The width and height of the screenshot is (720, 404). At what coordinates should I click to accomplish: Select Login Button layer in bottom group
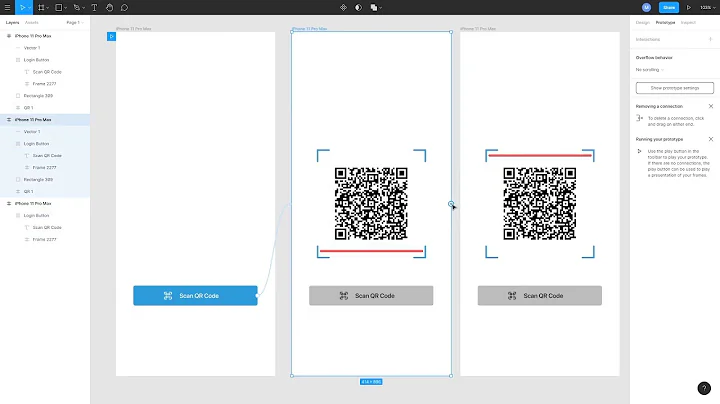36,215
